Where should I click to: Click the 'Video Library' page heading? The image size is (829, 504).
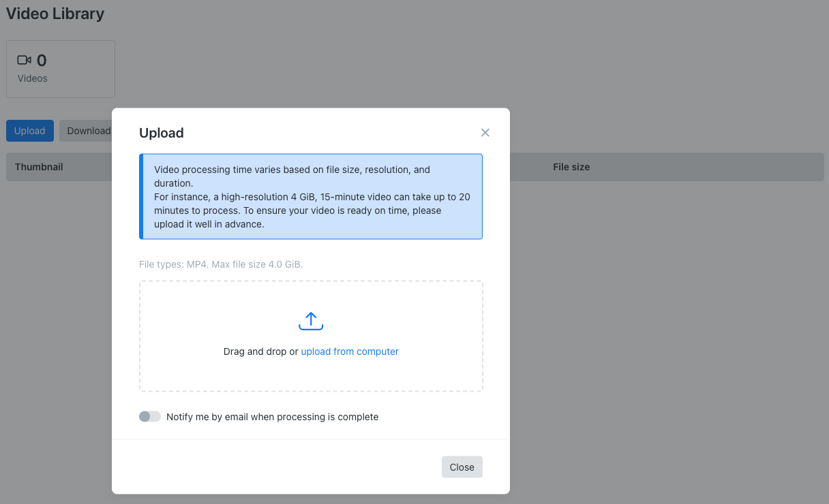pyautogui.click(x=55, y=14)
